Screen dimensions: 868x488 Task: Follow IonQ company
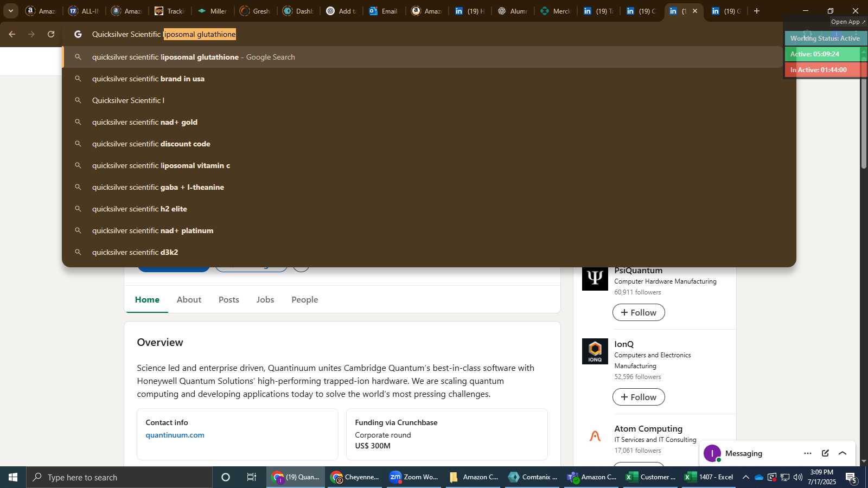(x=639, y=397)
